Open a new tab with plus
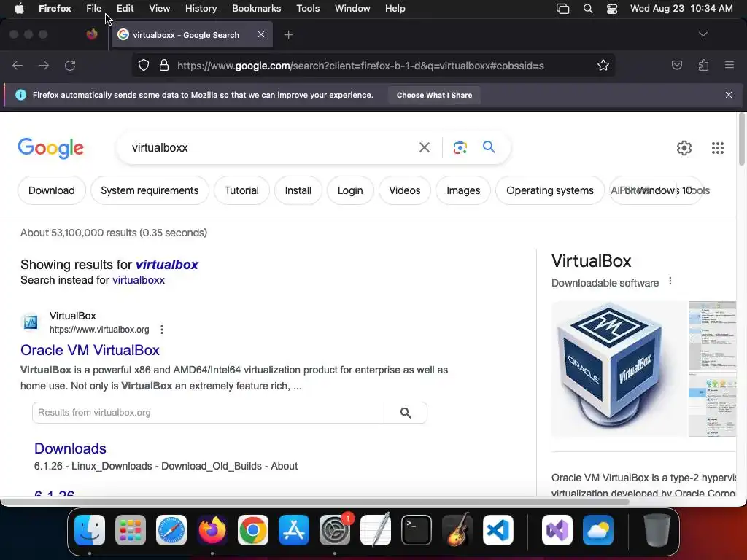The height and width of the screenshot is (560, 747). 288,35
